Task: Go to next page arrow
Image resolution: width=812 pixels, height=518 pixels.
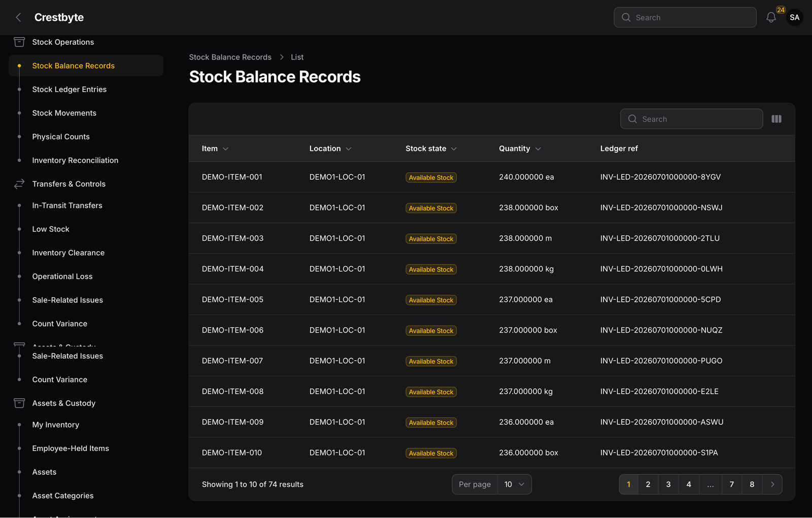Action: [772, 484]
